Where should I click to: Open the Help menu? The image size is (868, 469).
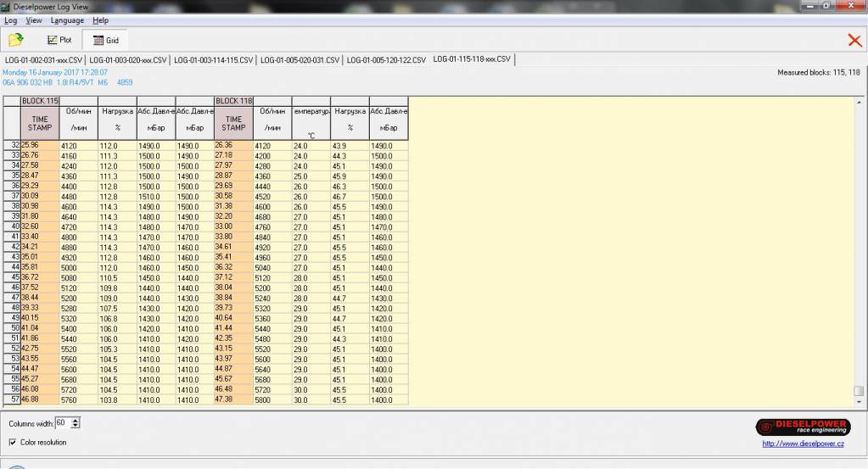pyautogui.click(x=100, y=20)
